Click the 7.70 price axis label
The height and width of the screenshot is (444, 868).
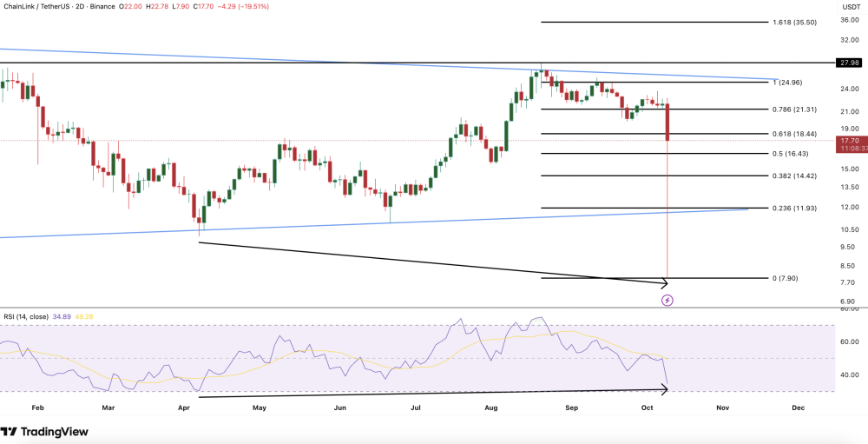[849, 282]
